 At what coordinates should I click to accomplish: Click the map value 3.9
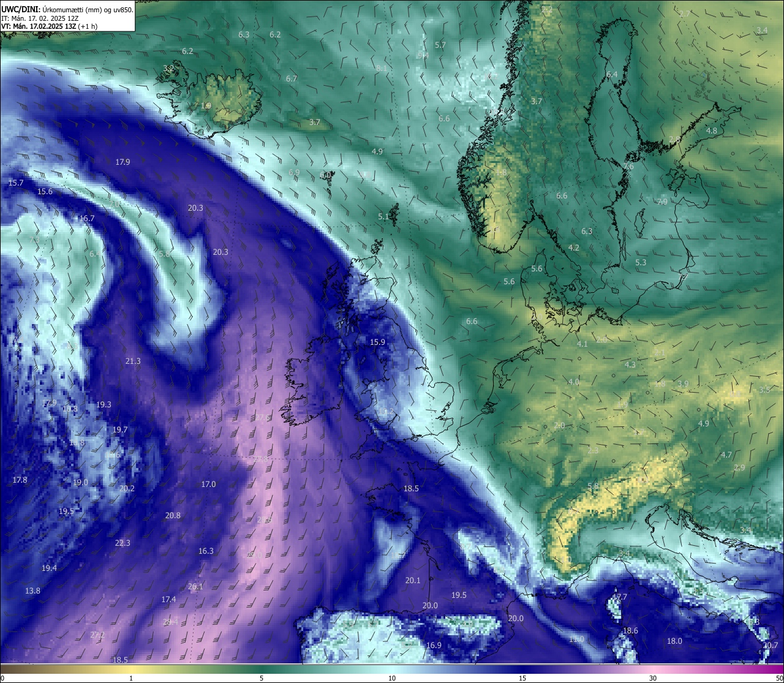(683, 384)
